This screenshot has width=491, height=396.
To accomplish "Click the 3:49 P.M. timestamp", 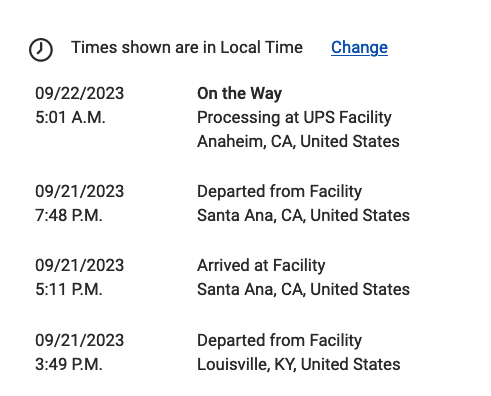I will click(x=69, y=364).
